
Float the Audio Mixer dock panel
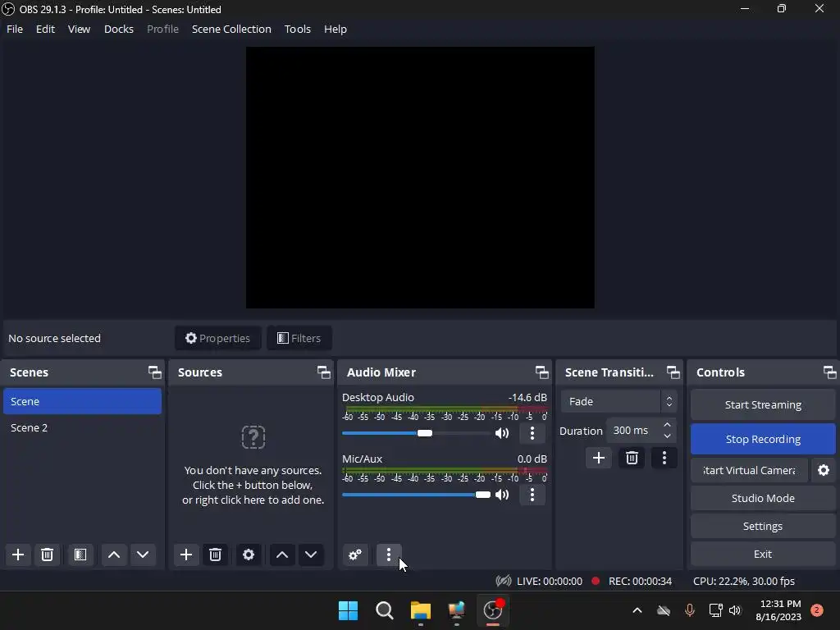[541, 372]
